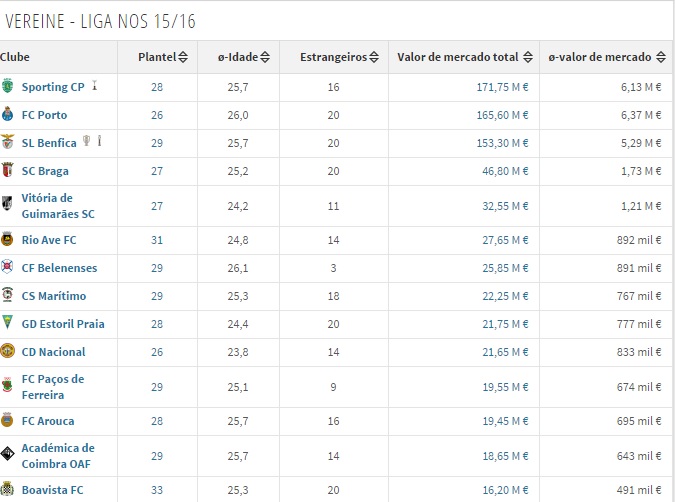Screen dimensions: 675x502
Task: Click average value 6,37 M €
Action: click(x=641, y=115)
